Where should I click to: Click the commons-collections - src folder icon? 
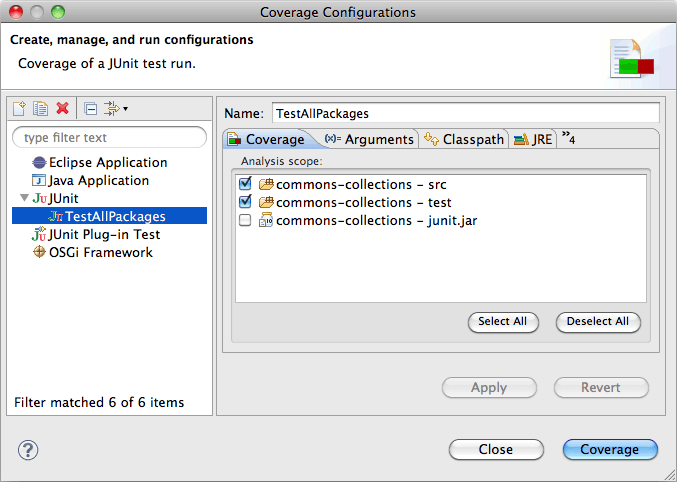[266, 184]
